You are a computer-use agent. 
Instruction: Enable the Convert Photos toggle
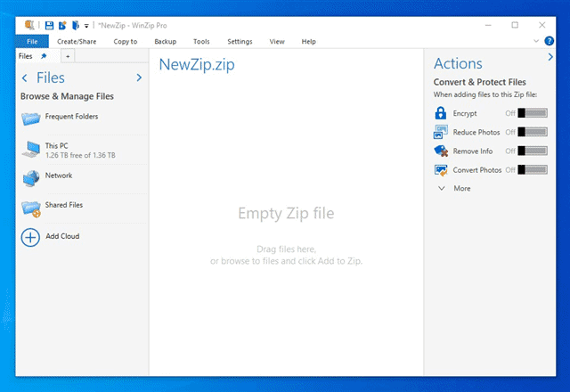[533, 169]
